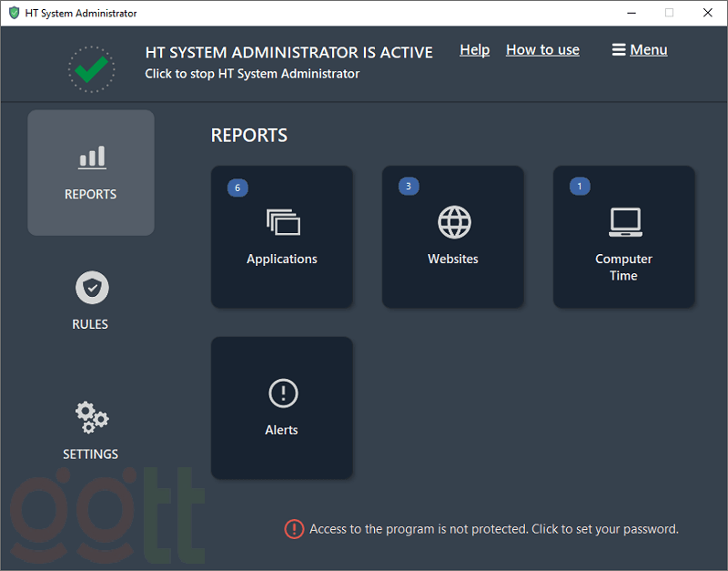Screen dimensions: 728x571
Task: Open Settings via the gears icon
Action: (91, 417)
